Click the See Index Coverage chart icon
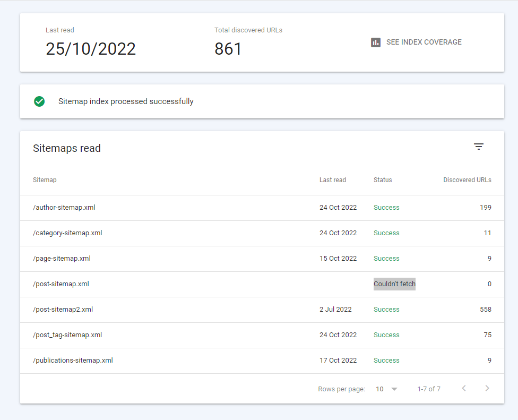 (376, 42)
